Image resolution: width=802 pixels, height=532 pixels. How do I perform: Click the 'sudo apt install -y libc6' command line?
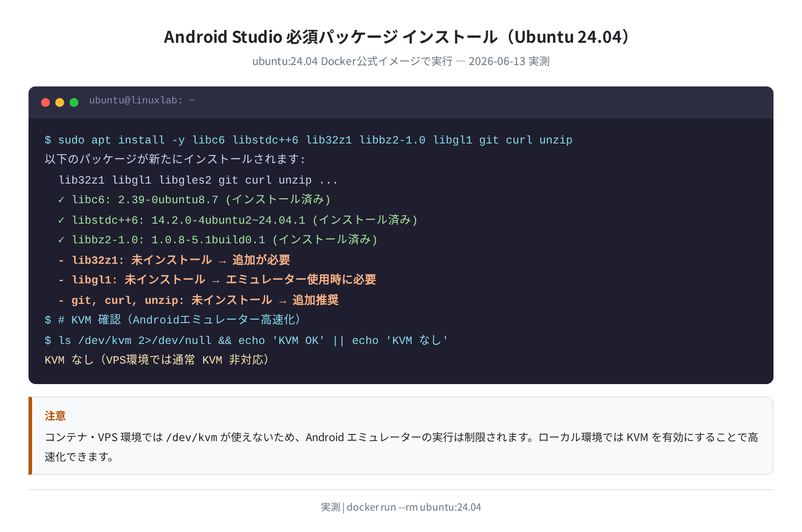tap(308, 140)
